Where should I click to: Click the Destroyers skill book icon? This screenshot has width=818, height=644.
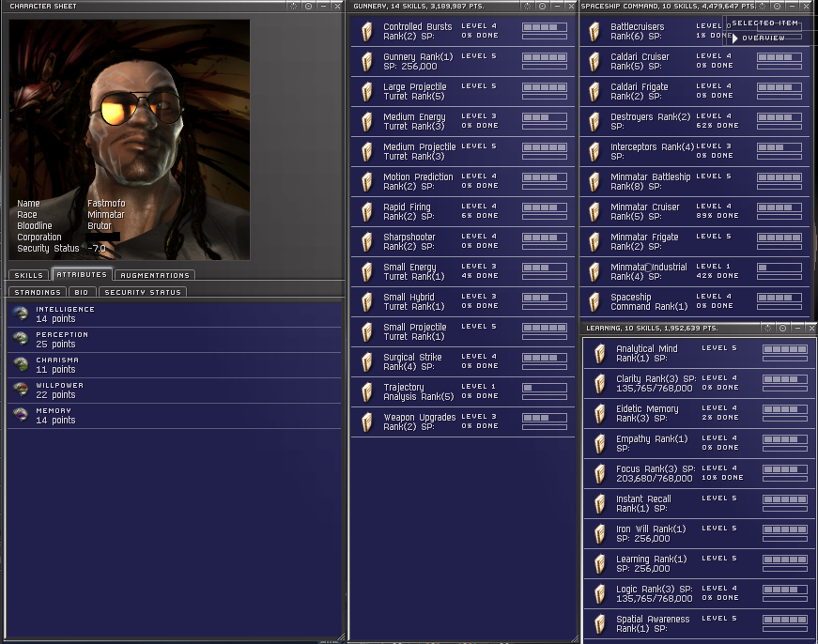(594, 121)
